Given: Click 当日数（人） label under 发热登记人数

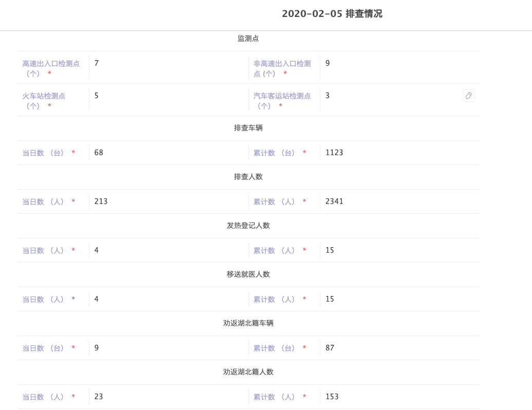Looking at the screenshot, I should click(x=43, y=251).
